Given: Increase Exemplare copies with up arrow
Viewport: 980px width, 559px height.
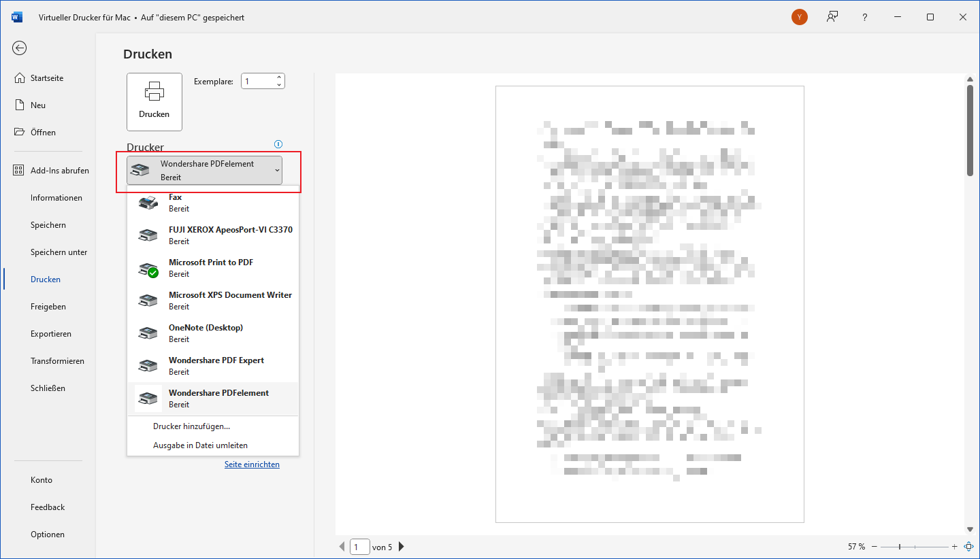Looking at the screenshot, I should pyautogui.click(x=279, y=78).
